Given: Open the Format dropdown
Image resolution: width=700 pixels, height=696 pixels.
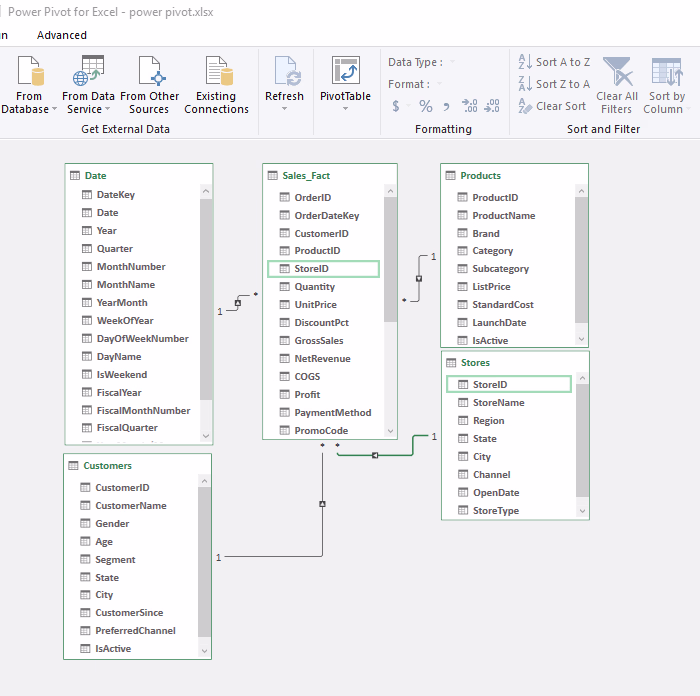Looking at the screenshot, I should [439, 83].
